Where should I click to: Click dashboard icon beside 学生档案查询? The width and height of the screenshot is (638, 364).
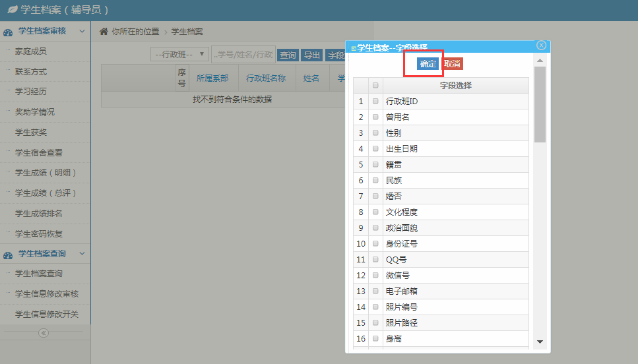pyautogui.click(x=8, y=255)
